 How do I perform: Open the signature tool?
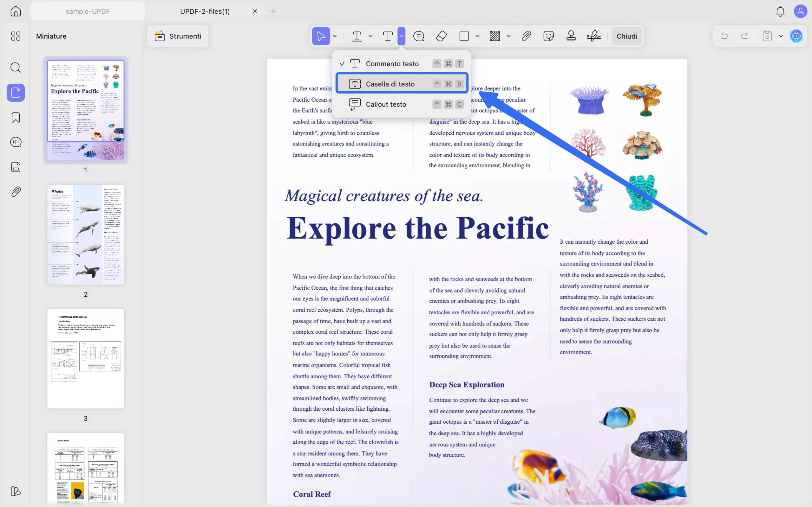(593, 36)
